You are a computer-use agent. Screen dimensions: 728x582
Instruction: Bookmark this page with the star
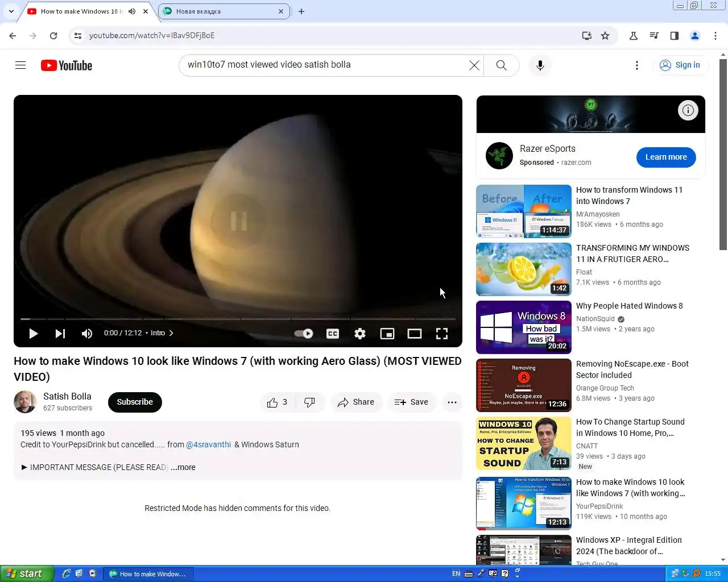point(605,35)
